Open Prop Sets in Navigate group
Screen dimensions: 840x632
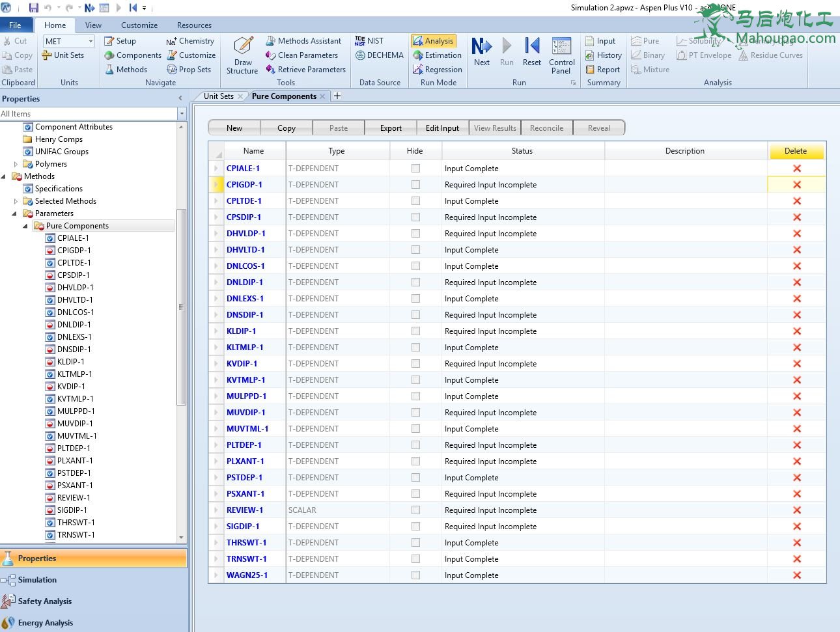tap(189, 70)
